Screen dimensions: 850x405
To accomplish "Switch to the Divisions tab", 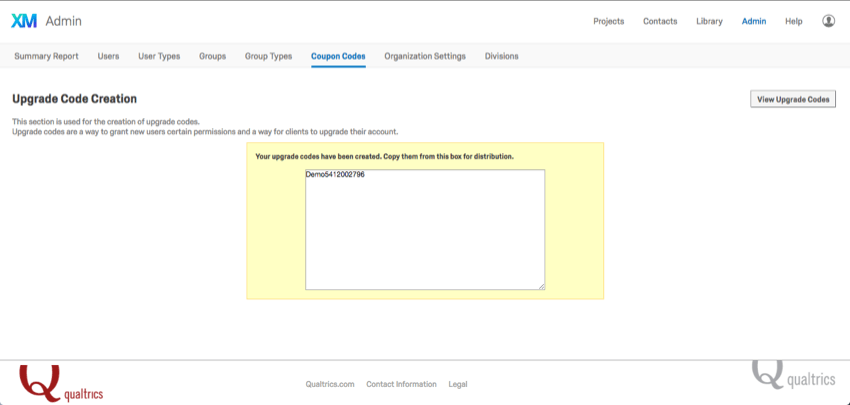I will click(x=501, y=56).
